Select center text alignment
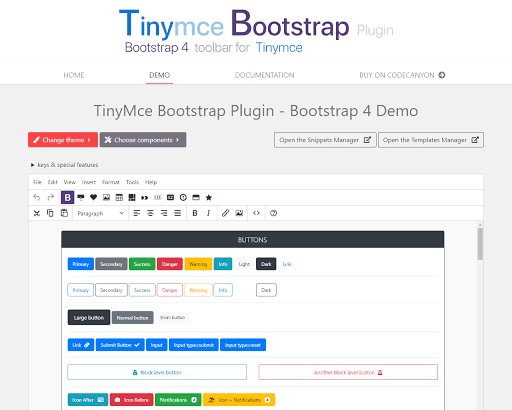512x410 pixels. point(150,213)
